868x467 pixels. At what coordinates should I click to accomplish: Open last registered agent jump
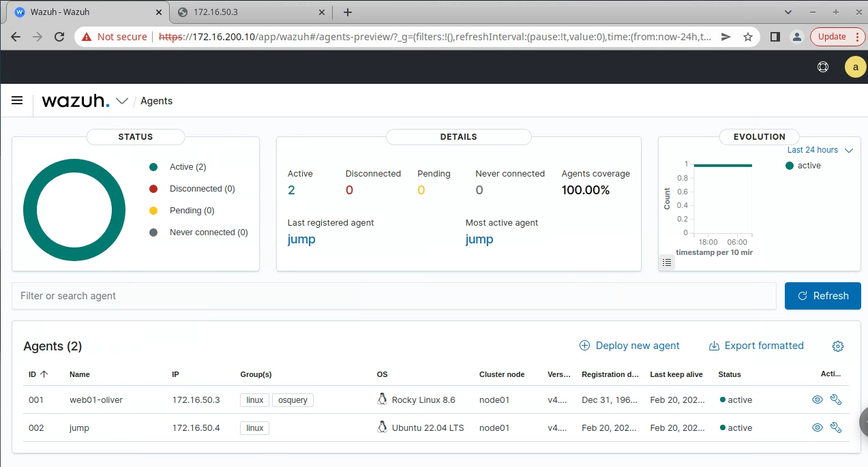(301, 239)
